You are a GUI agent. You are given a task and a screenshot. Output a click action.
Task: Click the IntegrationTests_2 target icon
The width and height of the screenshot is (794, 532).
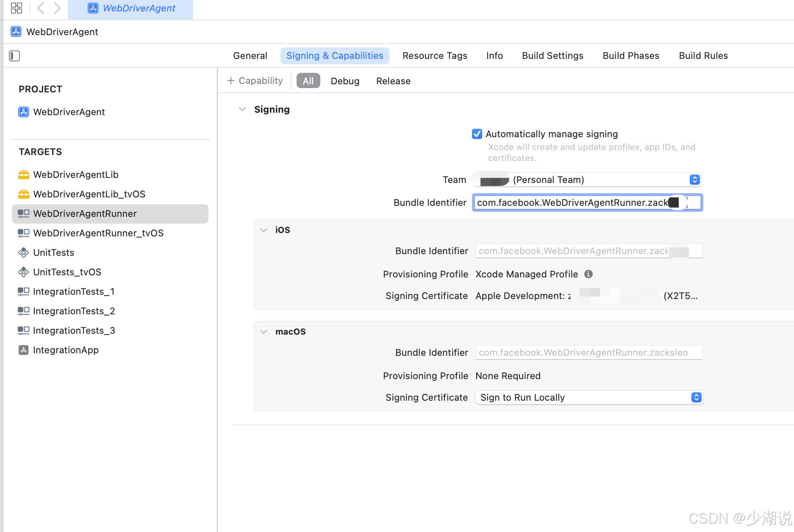(x=24, y=311)
